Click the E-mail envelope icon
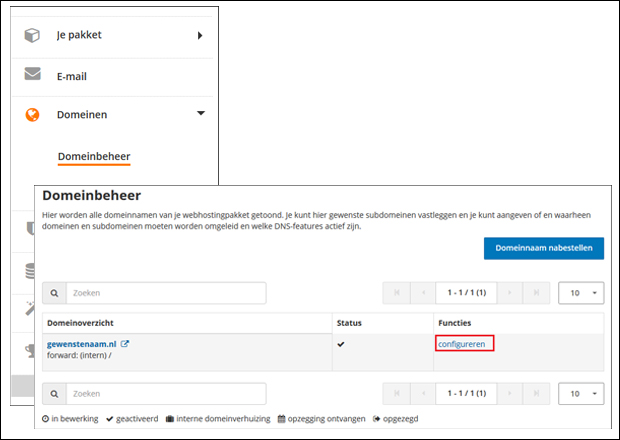 pyautogui.click(x=32, y=74)
